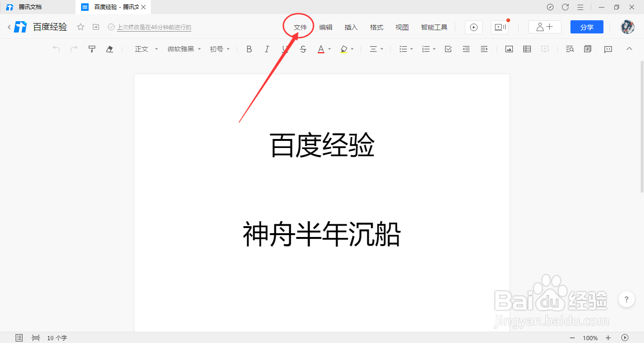View last modified history link

[154, 27]
